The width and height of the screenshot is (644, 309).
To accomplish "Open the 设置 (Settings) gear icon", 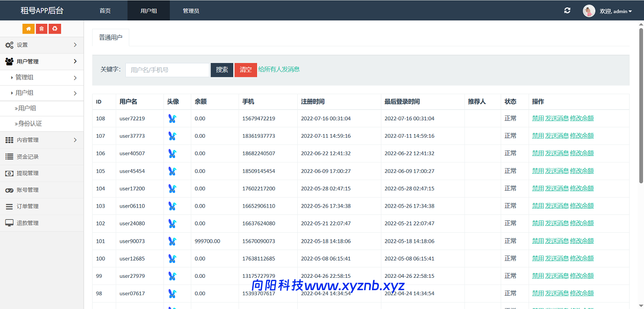I will tap(9, 45).
